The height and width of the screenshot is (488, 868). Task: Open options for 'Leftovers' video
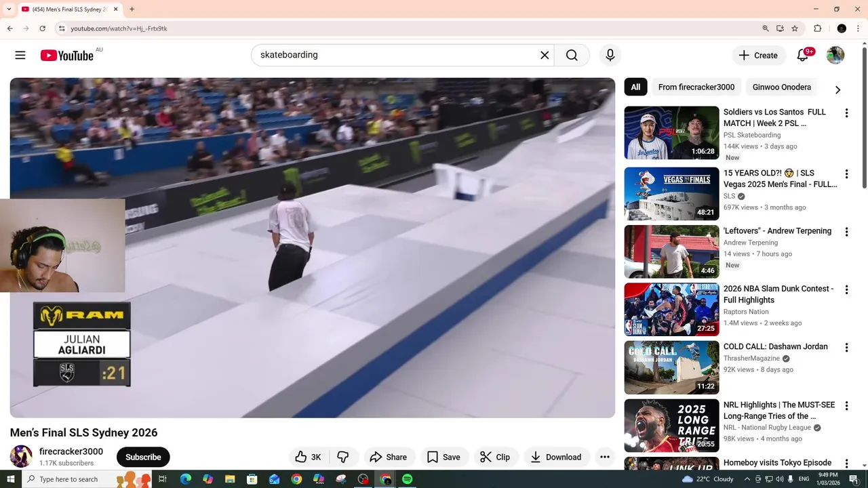click(846, 232)
